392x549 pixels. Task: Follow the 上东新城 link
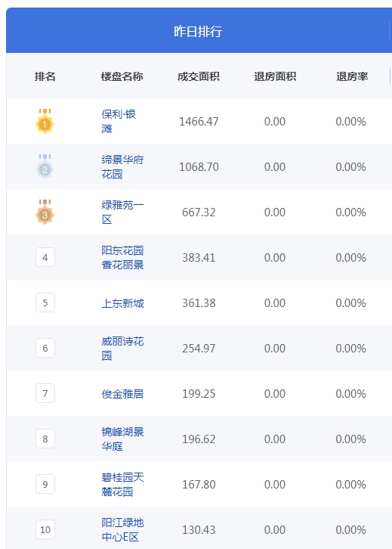[122, 303]
